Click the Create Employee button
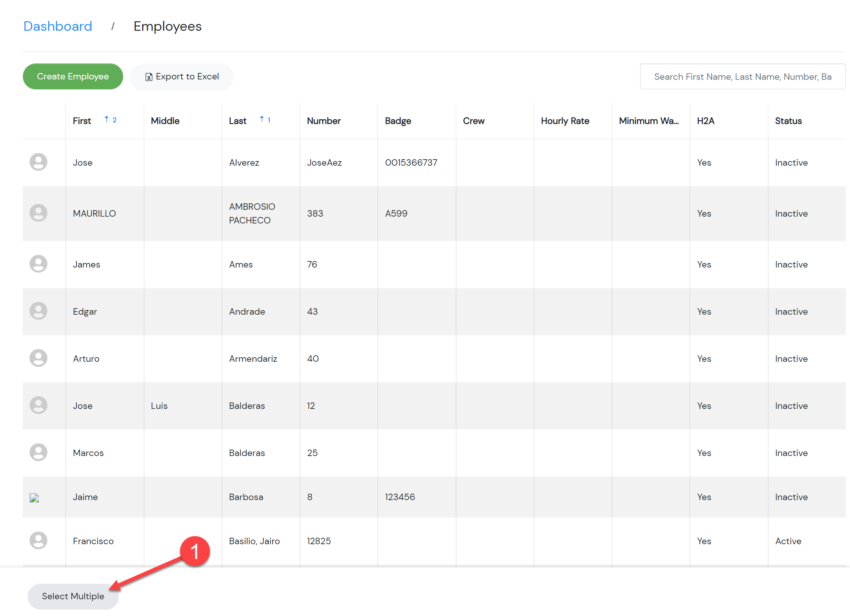The width and height of the screenshot is (850, 616). [x=73, y=76]
